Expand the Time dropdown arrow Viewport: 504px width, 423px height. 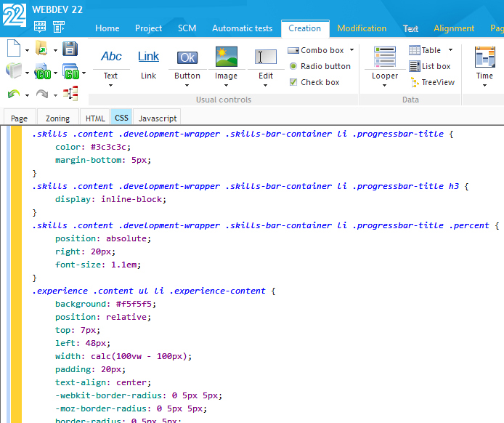point(484,86)
